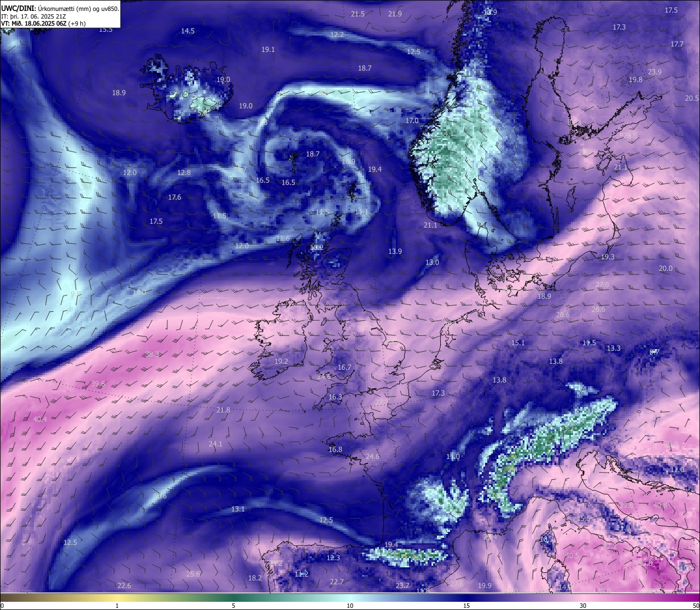The width and height of the screenshot is (700, 610).
Task: Click the 12.8 value label
Action: (184, 172)
